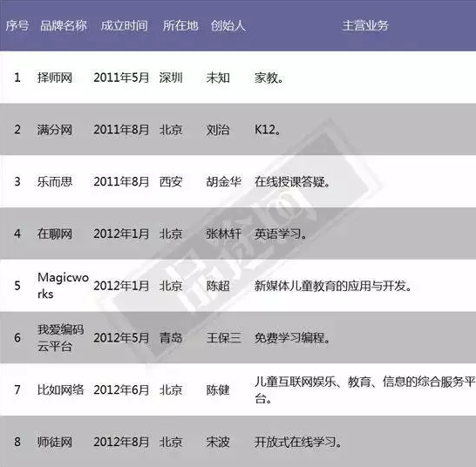476x467 pixels.
Task: Click serial number 2 in 满分网 row
Action: click(17, 130)
